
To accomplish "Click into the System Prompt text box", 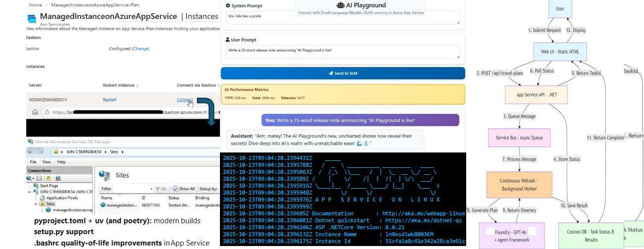I will tap(342, 18).
